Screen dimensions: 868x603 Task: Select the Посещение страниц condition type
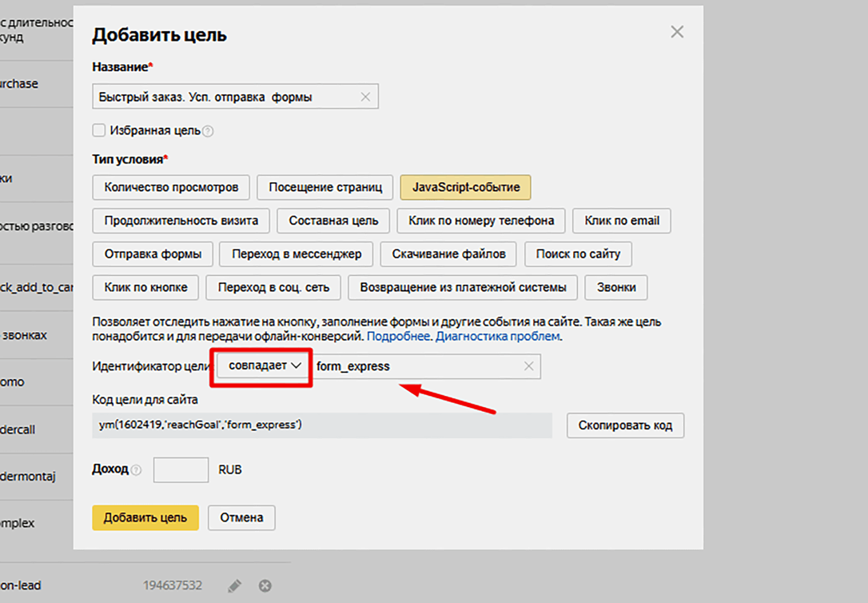pyautogui.click(x=325, y=187)
